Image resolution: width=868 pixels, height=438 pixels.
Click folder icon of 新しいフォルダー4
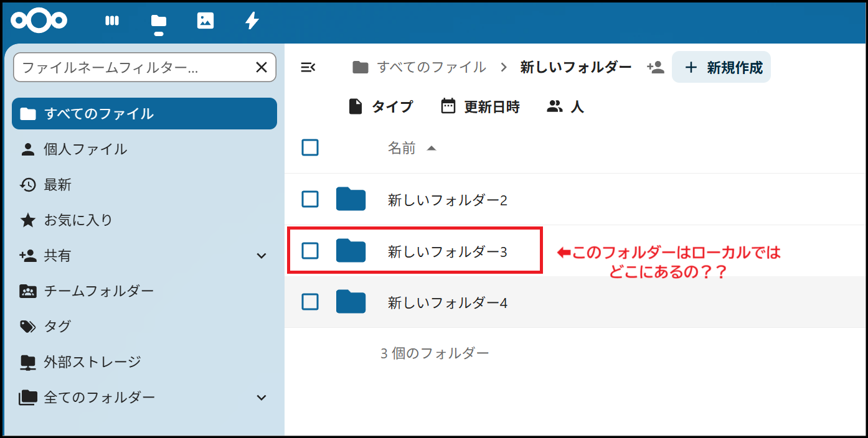click(351, 302)
